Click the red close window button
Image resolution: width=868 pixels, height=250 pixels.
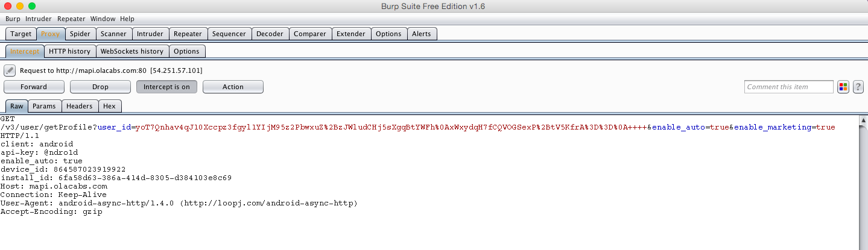click(x=8, y=6)
